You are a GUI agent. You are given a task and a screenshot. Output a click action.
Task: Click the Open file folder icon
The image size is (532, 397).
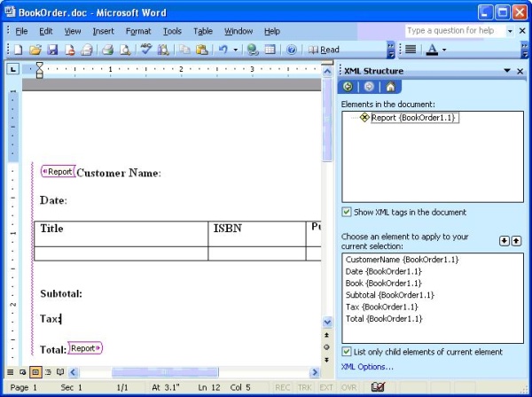coord(35,50)
